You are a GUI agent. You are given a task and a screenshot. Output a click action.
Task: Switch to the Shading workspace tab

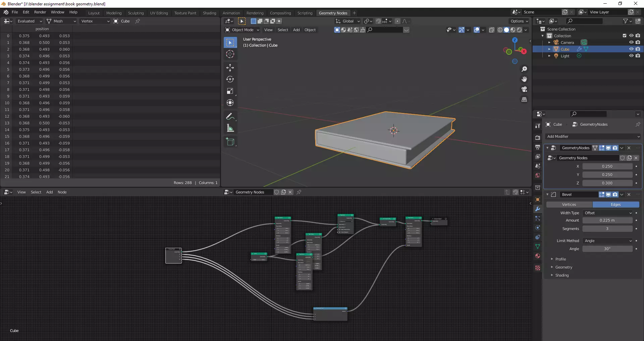209,13
